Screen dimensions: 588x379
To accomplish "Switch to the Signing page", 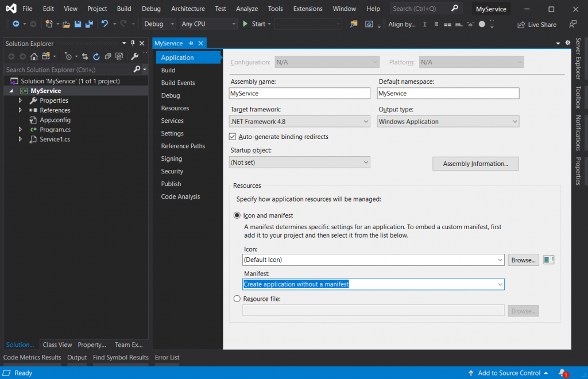I will [x=171, y=158].
